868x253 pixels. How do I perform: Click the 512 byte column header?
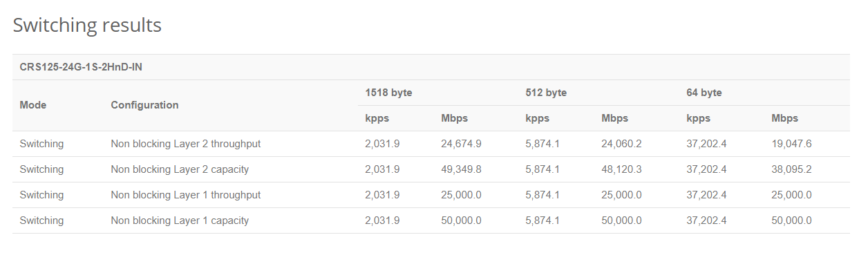547,93
